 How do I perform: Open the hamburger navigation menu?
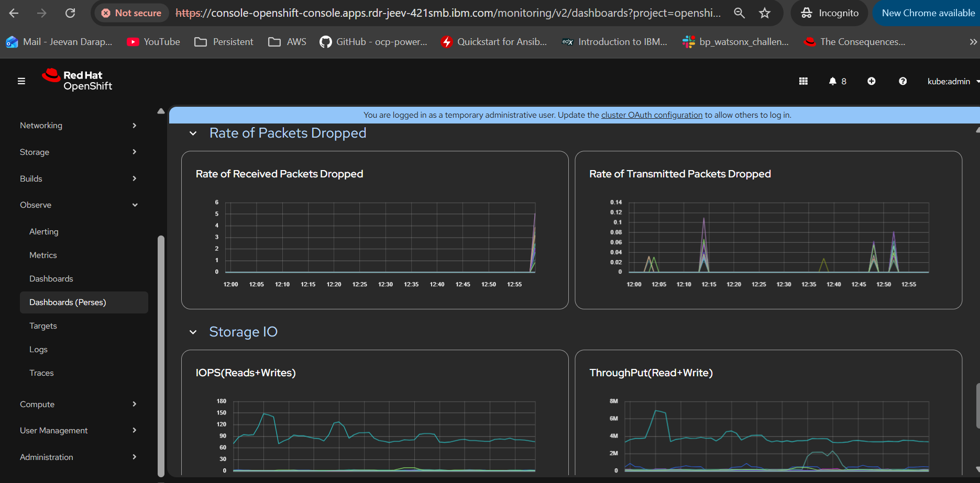click(21, 81)
